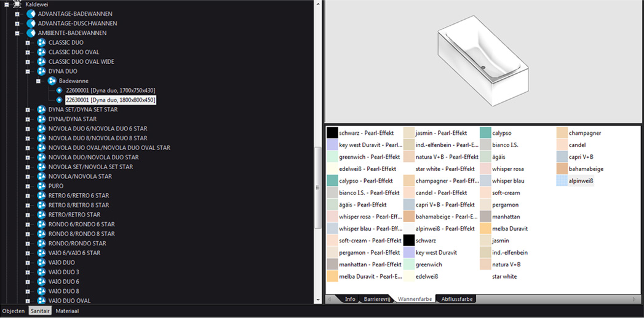Click the DYNA DUO series icon

point(41,71)
